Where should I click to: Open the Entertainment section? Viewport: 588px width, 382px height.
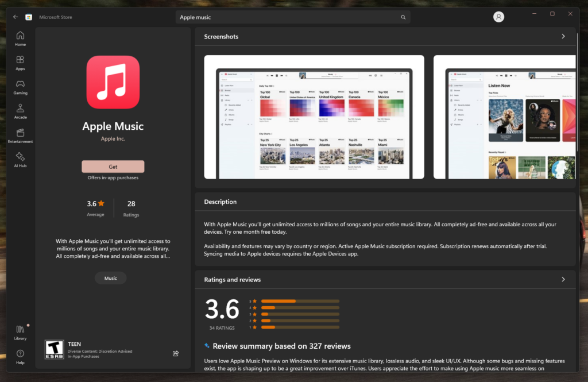[x=20, y=136]
